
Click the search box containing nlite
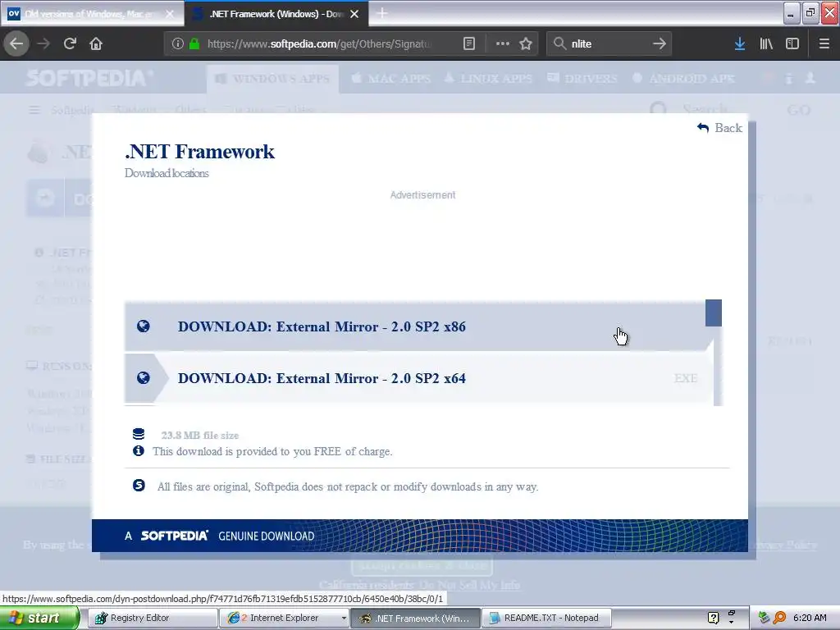(x=609, y=44)
